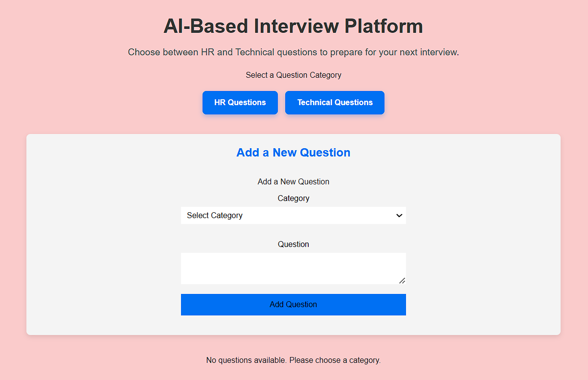The image size is (588, 380).
Task: Click the resize handle of the Question textarea
Action: click(x=402, y=280)
